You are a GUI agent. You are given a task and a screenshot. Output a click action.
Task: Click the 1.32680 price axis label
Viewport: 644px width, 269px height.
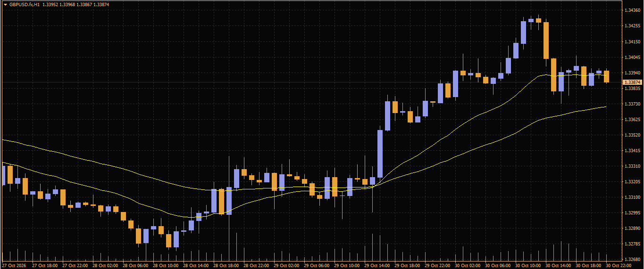(632, 259)
